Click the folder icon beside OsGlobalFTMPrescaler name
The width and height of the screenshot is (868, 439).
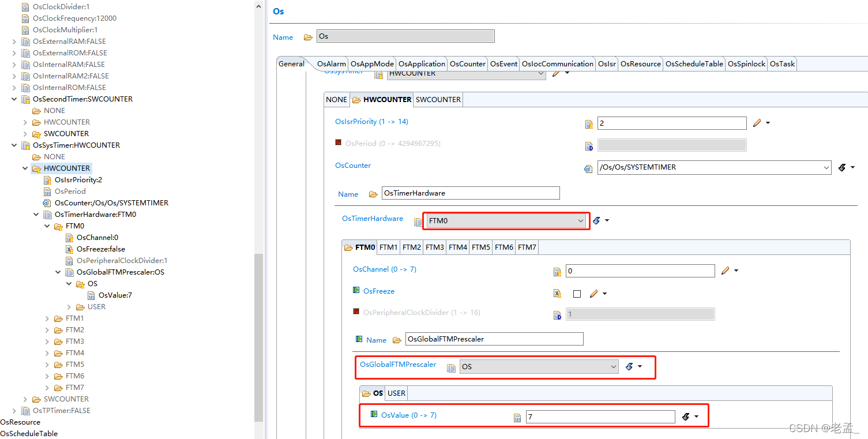point(397,340)
